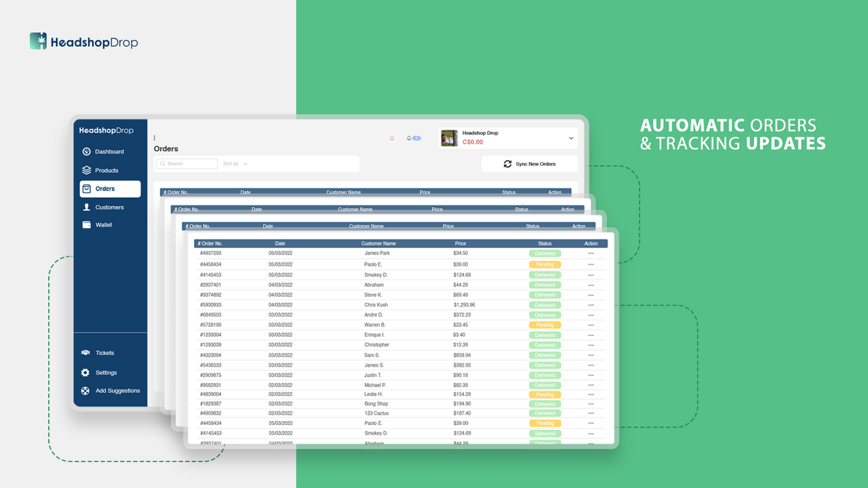Viewport: 868px width, 488px height.
Task: Click order number #5930933
Action: 210,305
